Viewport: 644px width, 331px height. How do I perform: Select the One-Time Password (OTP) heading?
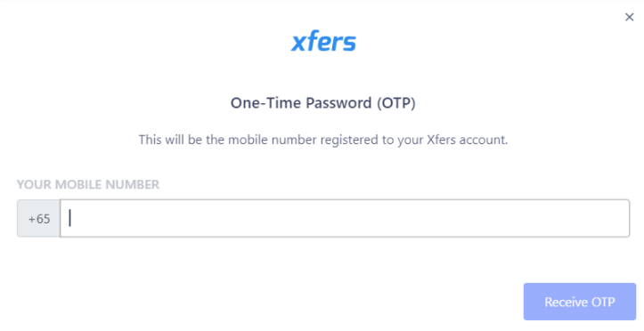tap(322, 102)
